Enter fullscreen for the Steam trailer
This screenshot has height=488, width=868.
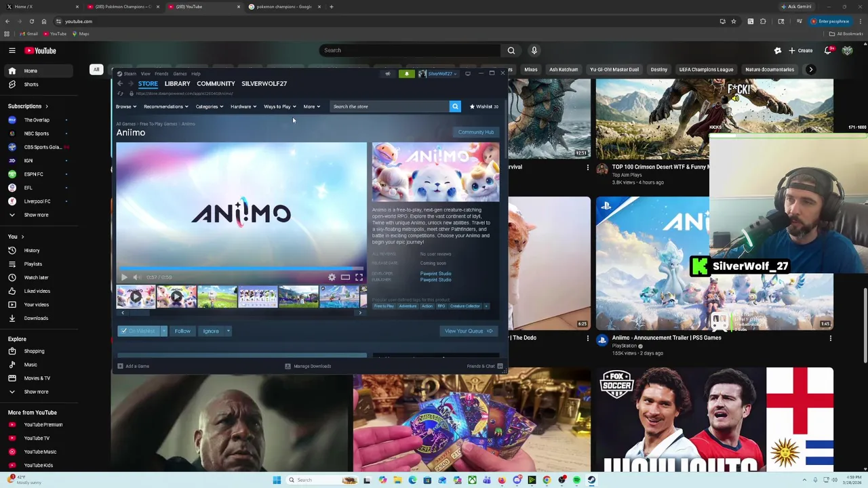[359, 277]
